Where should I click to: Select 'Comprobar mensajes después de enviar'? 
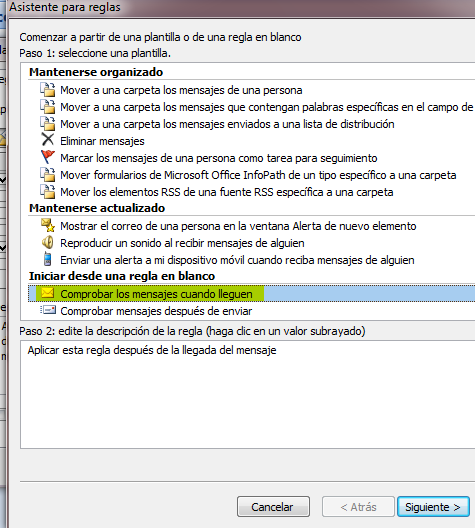pos(156,311)
